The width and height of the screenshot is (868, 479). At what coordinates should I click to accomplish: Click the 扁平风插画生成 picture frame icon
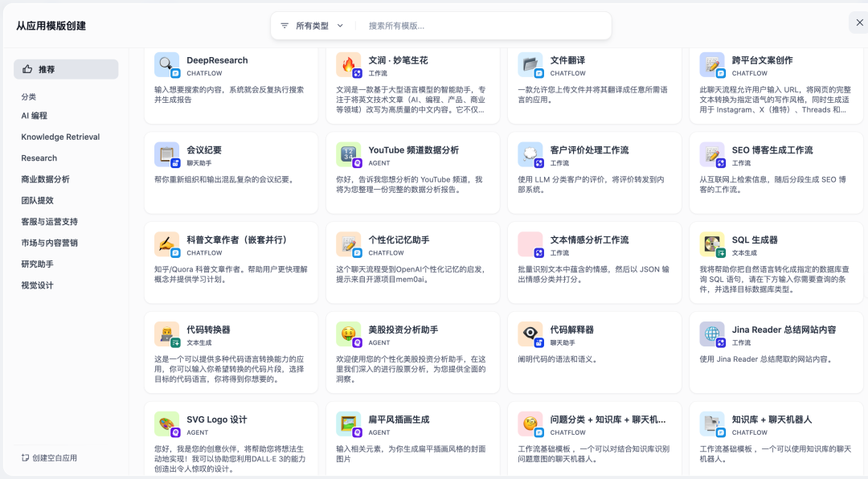coord(348,424)
